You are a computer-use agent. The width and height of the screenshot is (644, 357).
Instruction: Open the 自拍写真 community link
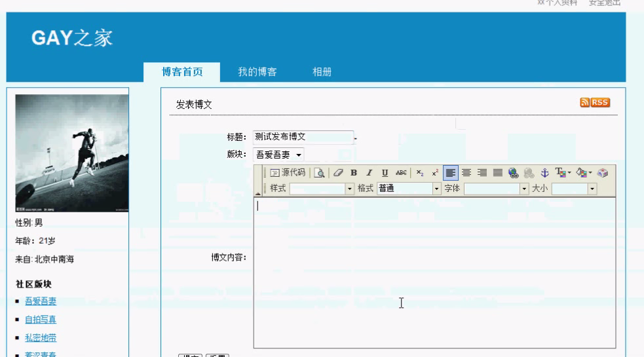pyautogui.click(x=40, y=319)
